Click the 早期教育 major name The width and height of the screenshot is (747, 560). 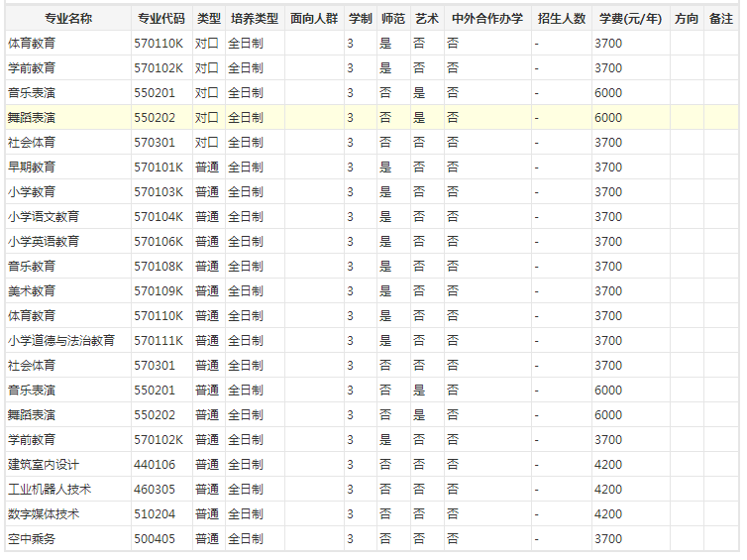coord(32,168)
